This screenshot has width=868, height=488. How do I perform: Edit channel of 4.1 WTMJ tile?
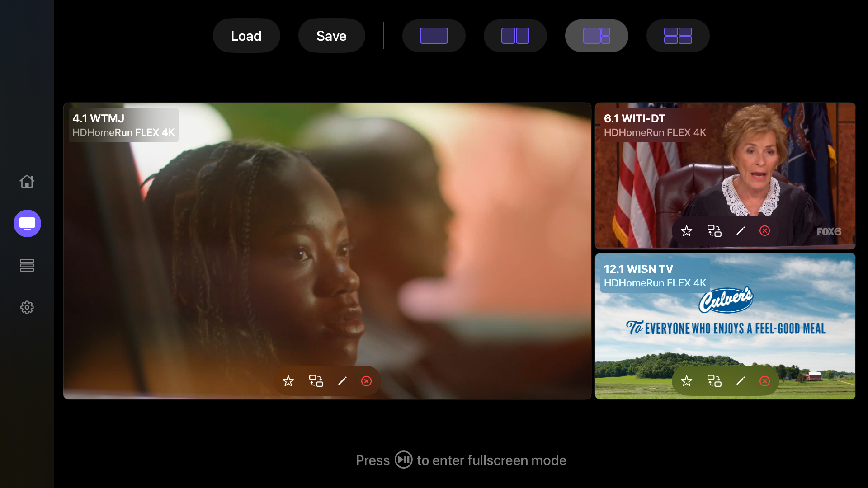342,381
